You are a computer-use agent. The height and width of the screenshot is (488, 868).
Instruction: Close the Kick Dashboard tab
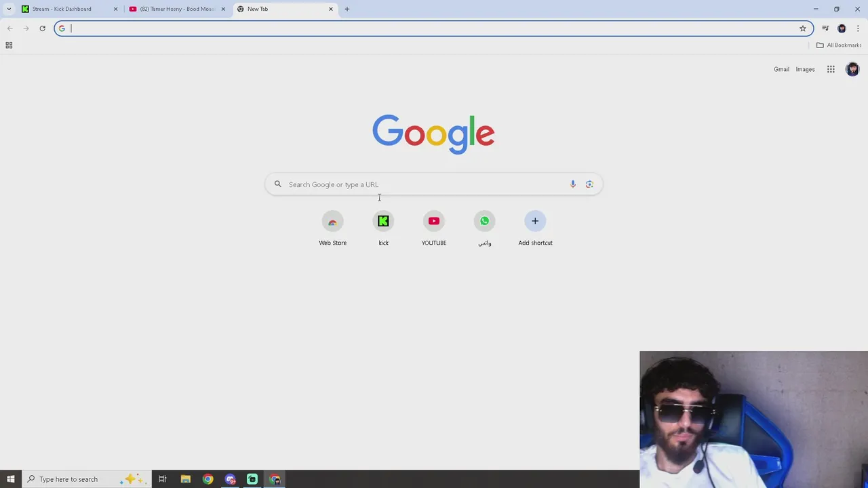tap(115, 9)
